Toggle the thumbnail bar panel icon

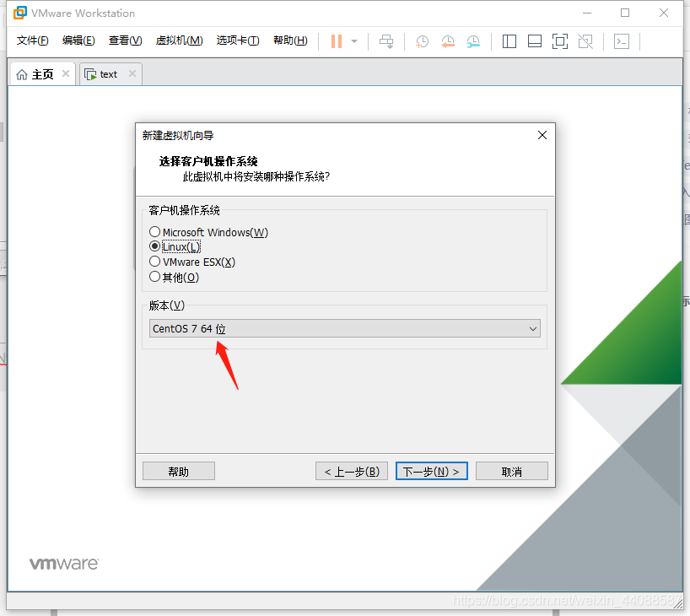point(535,41)
